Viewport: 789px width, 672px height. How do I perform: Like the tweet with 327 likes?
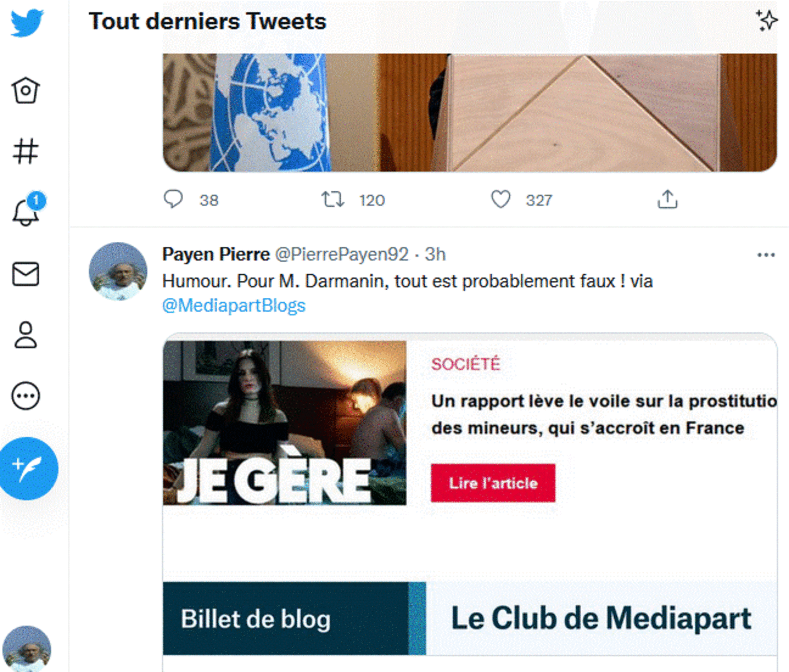point(500,199)
